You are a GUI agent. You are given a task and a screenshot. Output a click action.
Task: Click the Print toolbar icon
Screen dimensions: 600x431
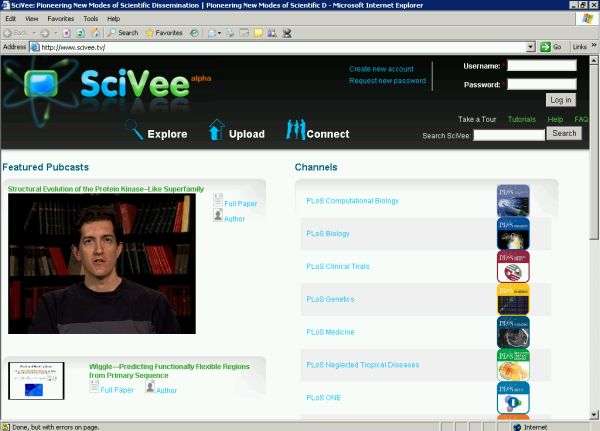(x=230, y=33)
